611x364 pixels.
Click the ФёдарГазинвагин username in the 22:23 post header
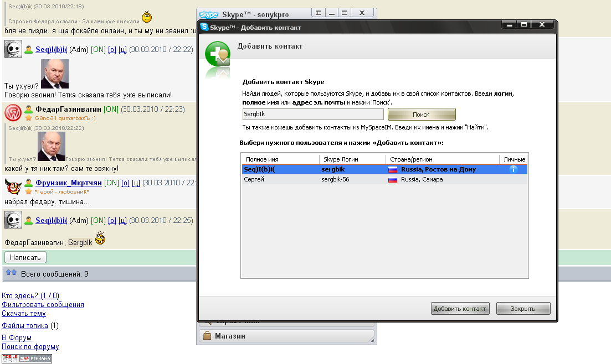pyautogui.click(x=68, y=109)
